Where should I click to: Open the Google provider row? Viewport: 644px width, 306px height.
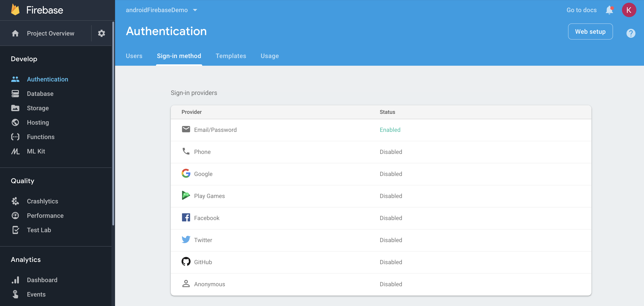pyautogui.click(x=203, y=174)
